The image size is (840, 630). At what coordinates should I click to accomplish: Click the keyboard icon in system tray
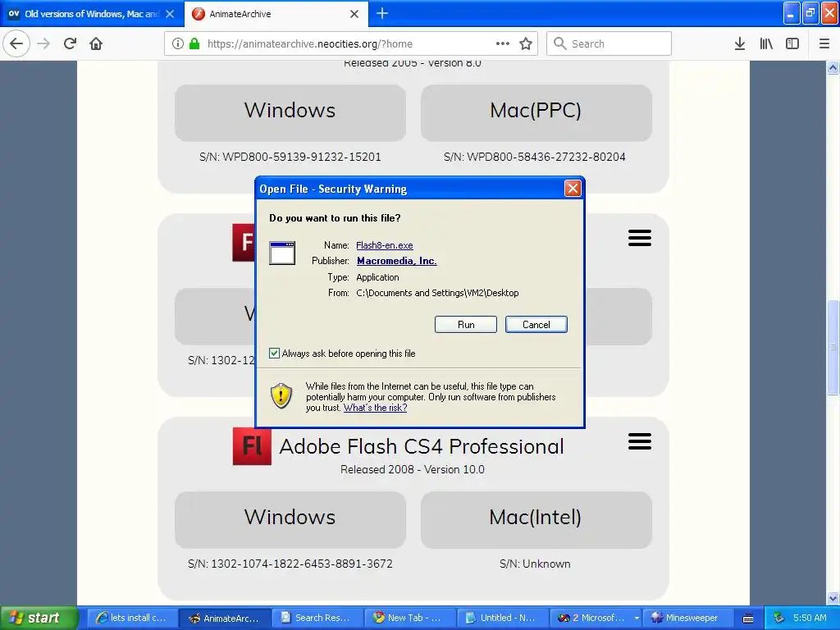coord(748,619)
